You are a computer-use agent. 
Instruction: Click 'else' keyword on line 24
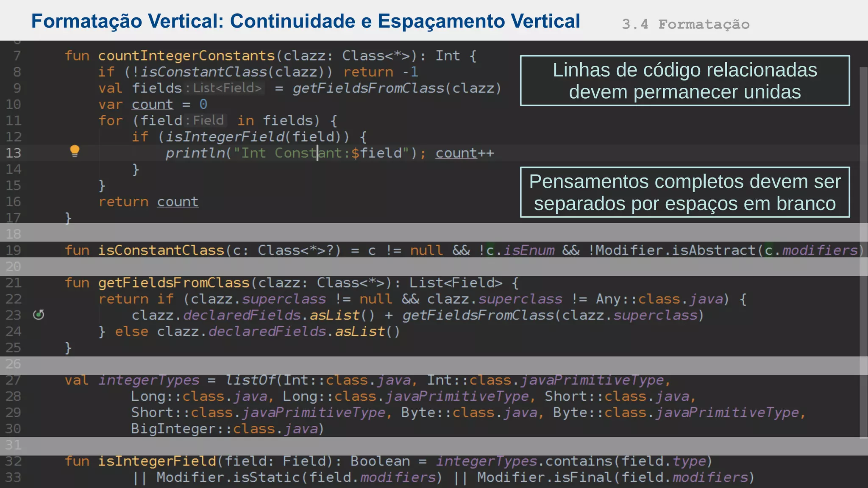pos(132,332)
